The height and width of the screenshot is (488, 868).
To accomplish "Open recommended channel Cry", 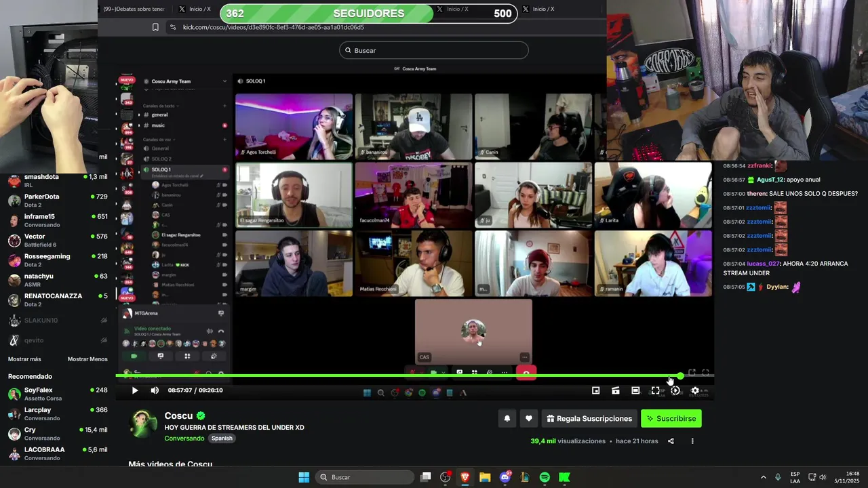I will coord(58,434).
